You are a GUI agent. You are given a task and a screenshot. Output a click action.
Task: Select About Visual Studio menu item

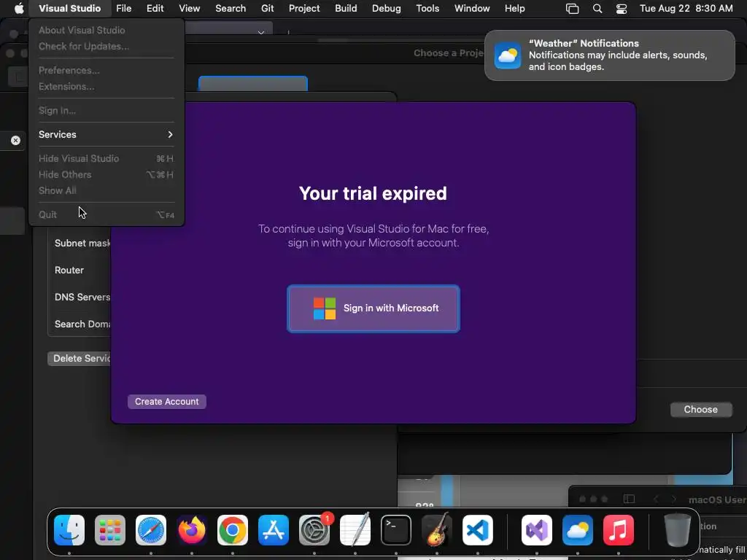point(107,30)
